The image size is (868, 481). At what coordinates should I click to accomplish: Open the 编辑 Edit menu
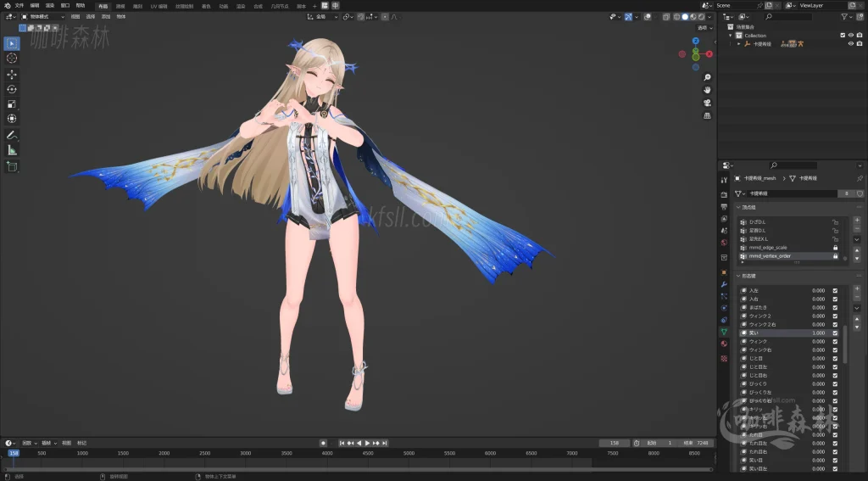pyautogui.click(x=34, y=6)
